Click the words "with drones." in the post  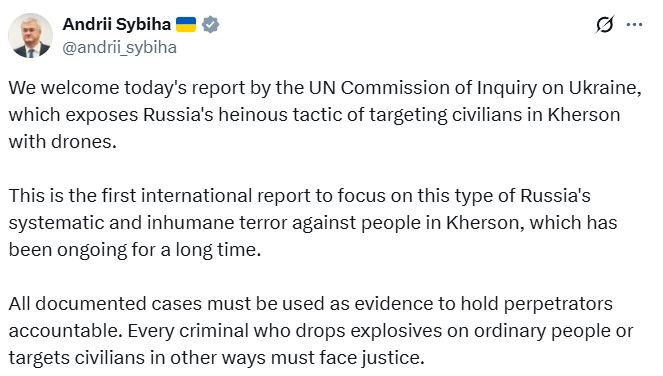(x=63, y=142)
